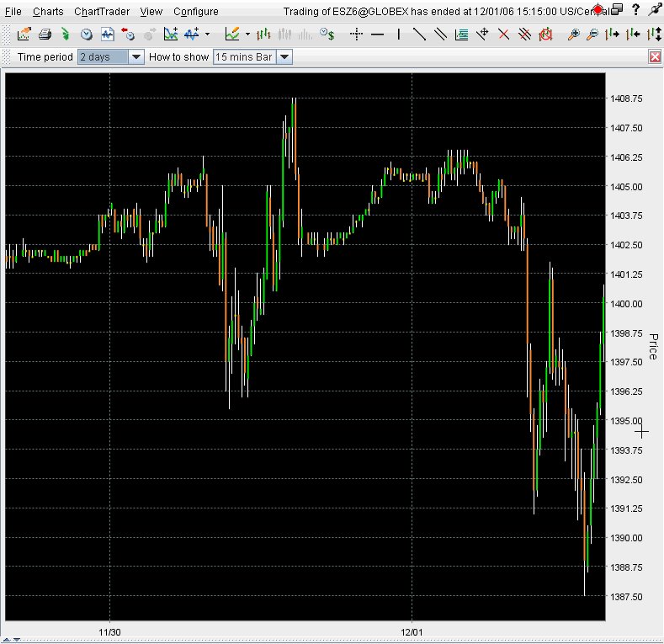The width and height of the screenshot is (664, 644).
Task: Click the 1387.50 price axis label
Action: (x=626, y=596)
